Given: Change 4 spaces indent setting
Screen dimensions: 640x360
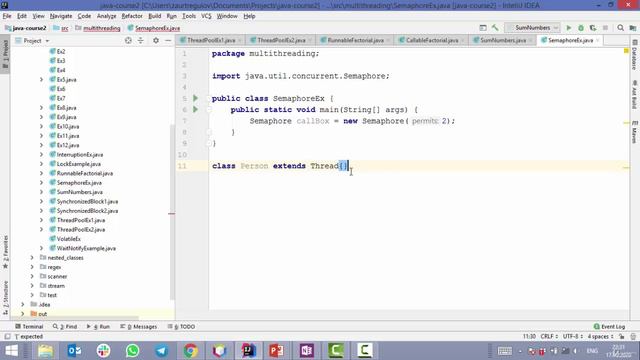Looking at the screenshot, I should [x=600, y=337].
